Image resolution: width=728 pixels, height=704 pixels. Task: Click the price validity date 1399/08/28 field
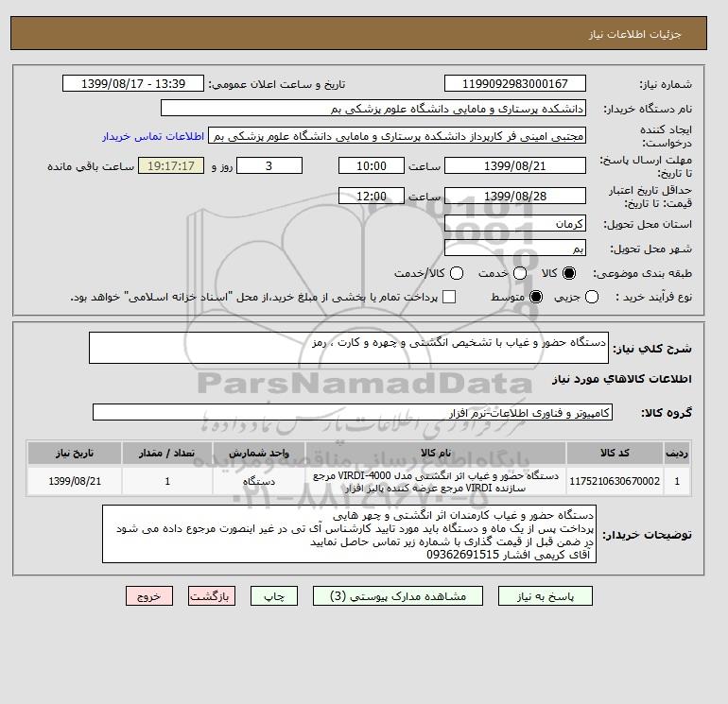tap(515, 196)
